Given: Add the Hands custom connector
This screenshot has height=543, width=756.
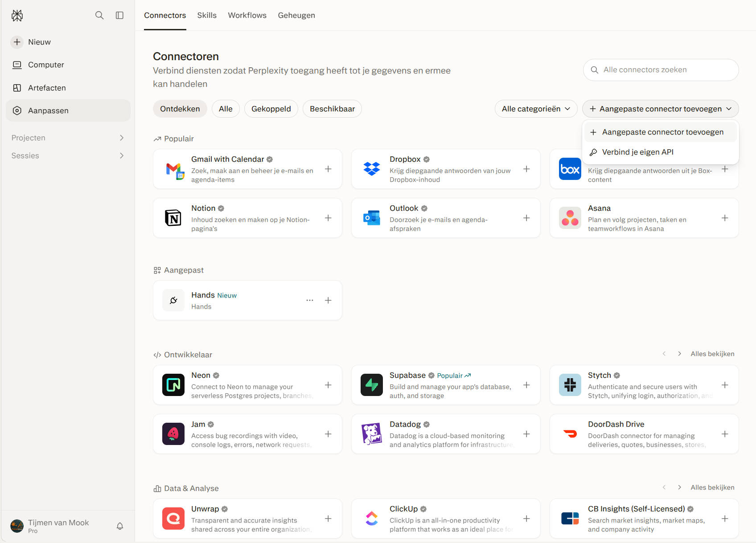Looking at the screenshot, I should pyautogui.click(x=328, y=300).
